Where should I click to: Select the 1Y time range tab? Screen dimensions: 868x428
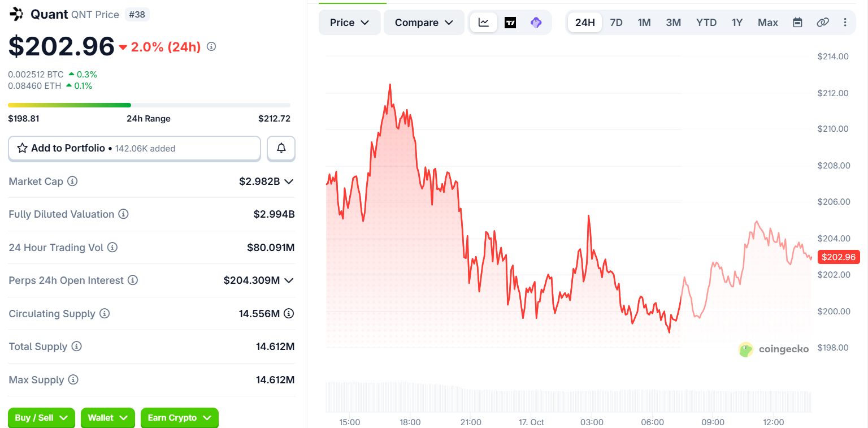pos(737,23)
